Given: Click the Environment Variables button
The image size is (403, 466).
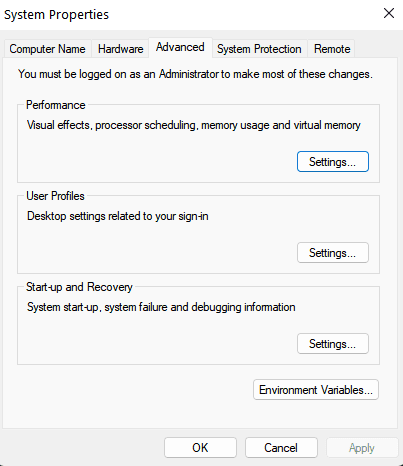Looking at the screenshot, I should click(x=316, y=390).
